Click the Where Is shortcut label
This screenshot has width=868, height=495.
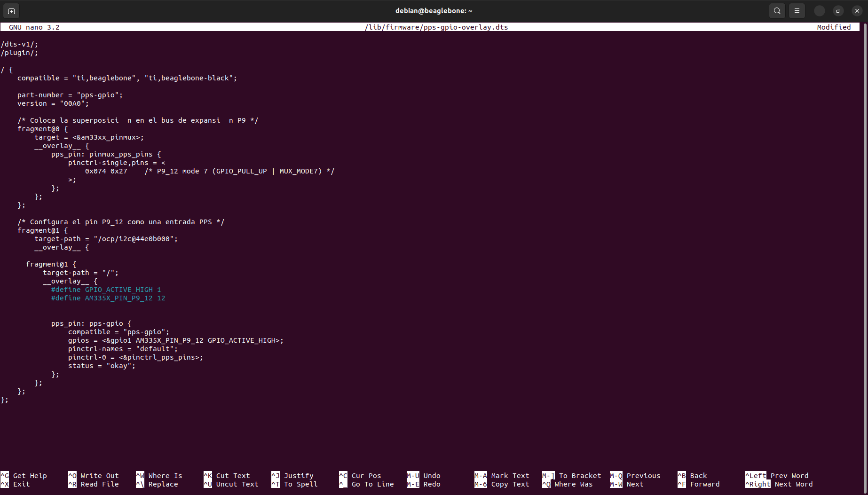tap(165, 476)
